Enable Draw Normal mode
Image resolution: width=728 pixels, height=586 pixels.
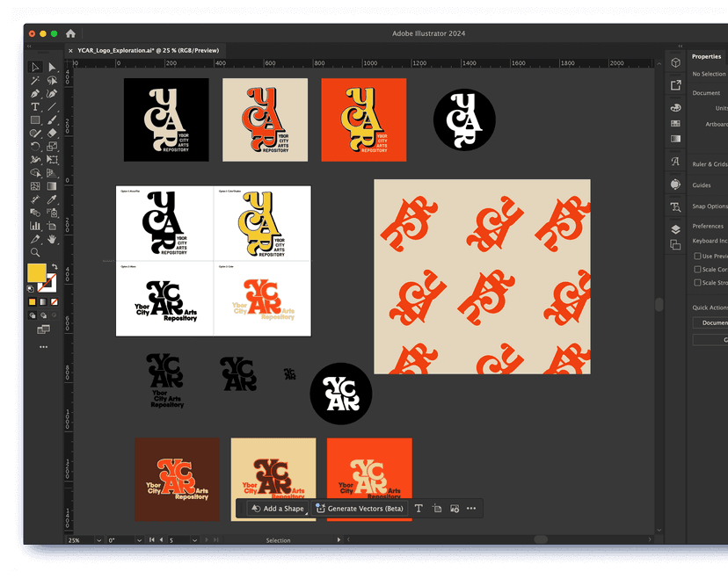32,315
